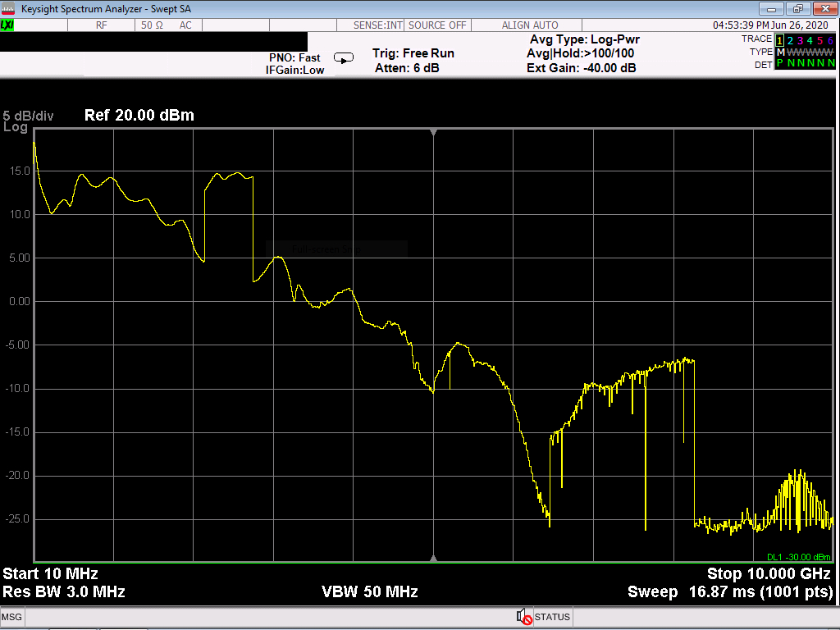Image resolution: width=840 pixels, height=630 pixels.
Task: Toggle the AC coupling indicator
Action: tap(185, 25)
